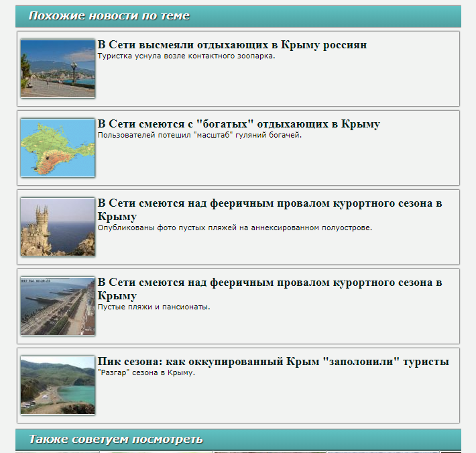Viewport: 476px width, 453px height.
Task: Open the headline above 'Пустые пляжи и пансионаты.'
Action: [270, 289]
